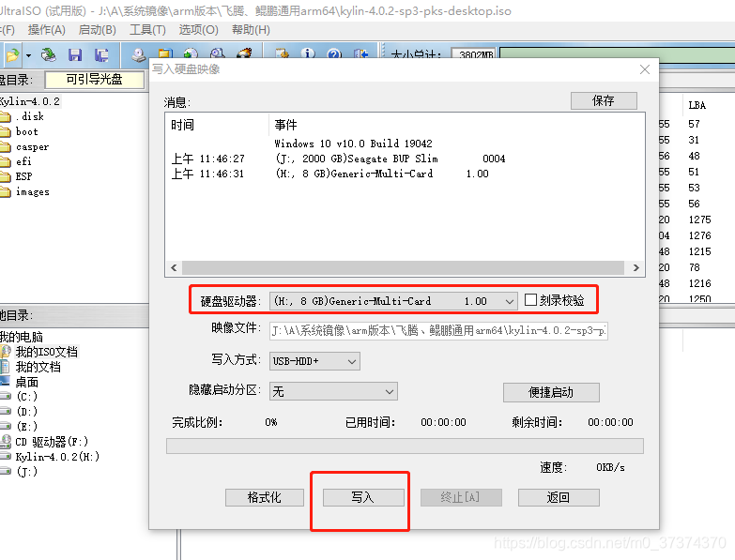
Task: Select the efi folder
Action: [x=23, y=161]
